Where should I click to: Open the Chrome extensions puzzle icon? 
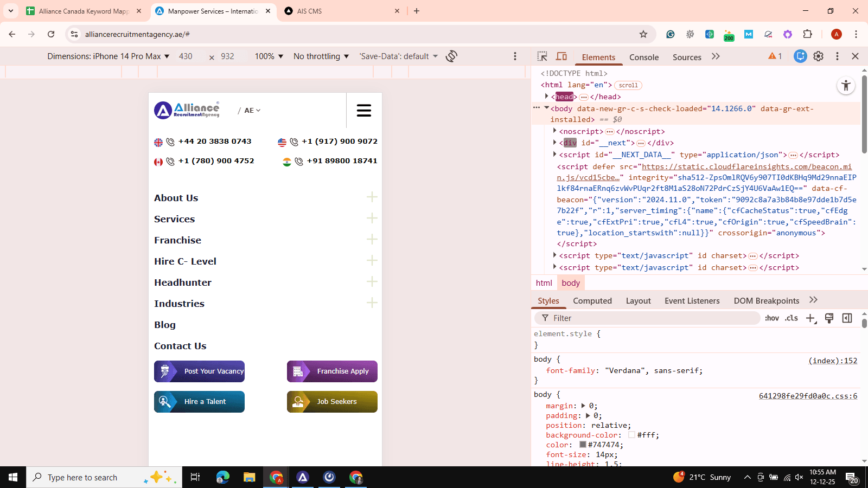(x=807, y=34)
